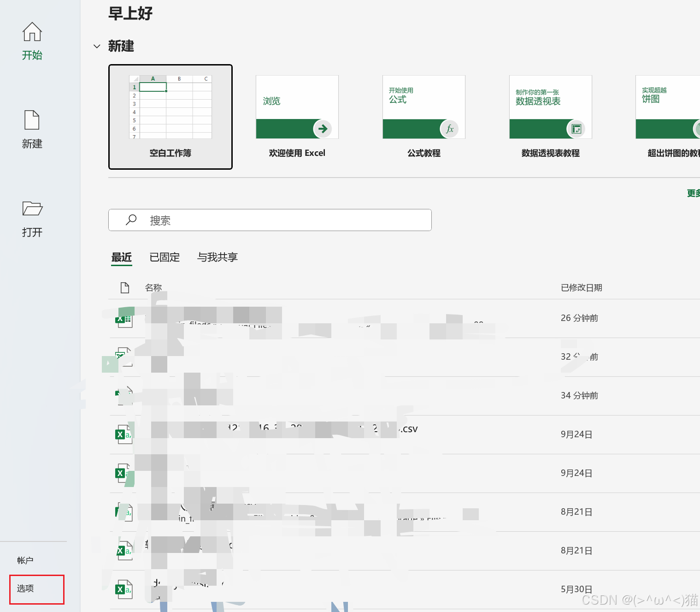Switch to the 已固定 tab
700x612 pixels.
(x=165, y=257)
